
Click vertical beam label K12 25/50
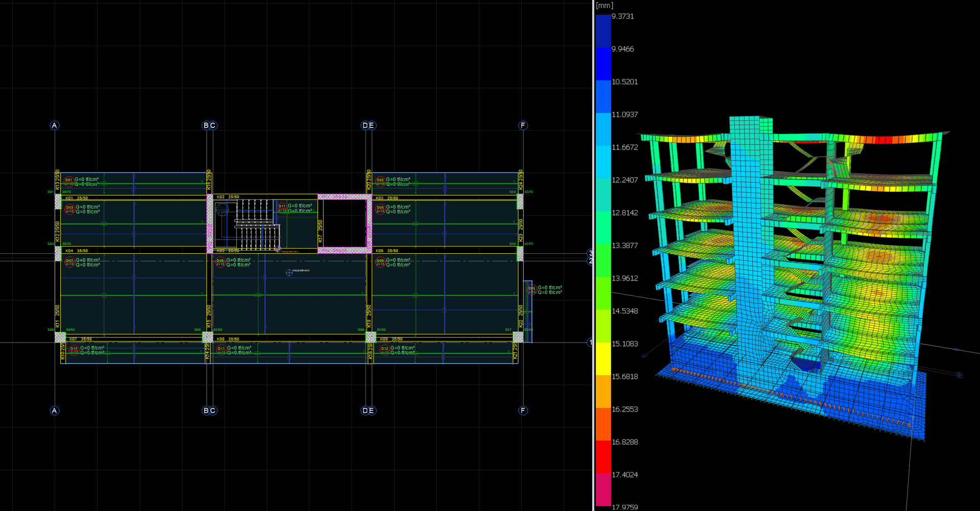58,232
